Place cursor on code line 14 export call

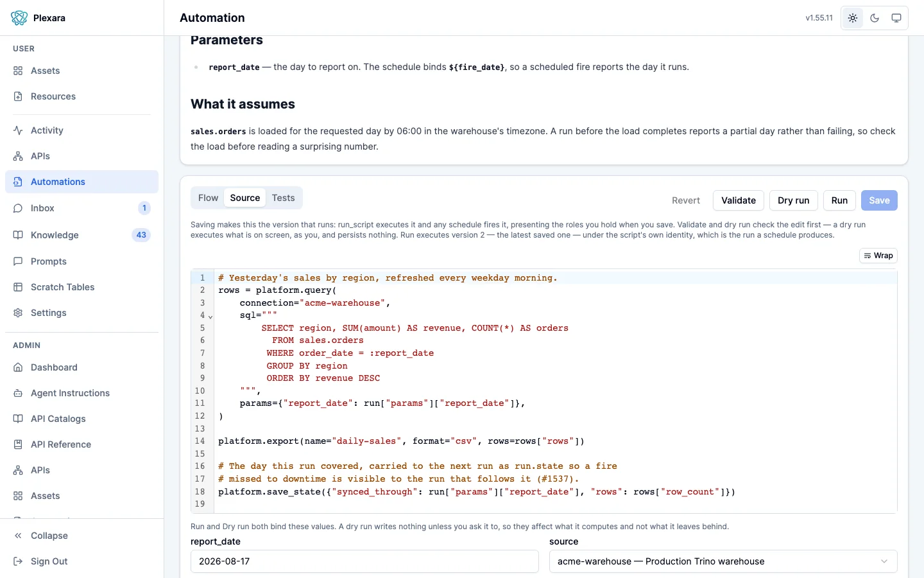401,441
